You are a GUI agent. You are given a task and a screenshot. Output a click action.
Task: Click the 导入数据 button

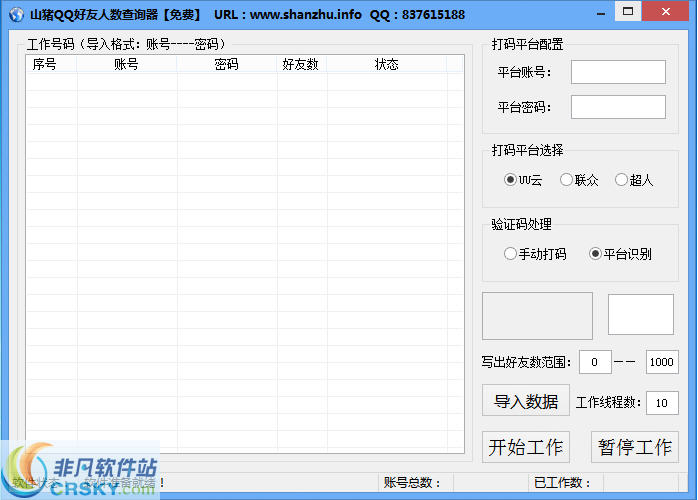coord(526,401)
